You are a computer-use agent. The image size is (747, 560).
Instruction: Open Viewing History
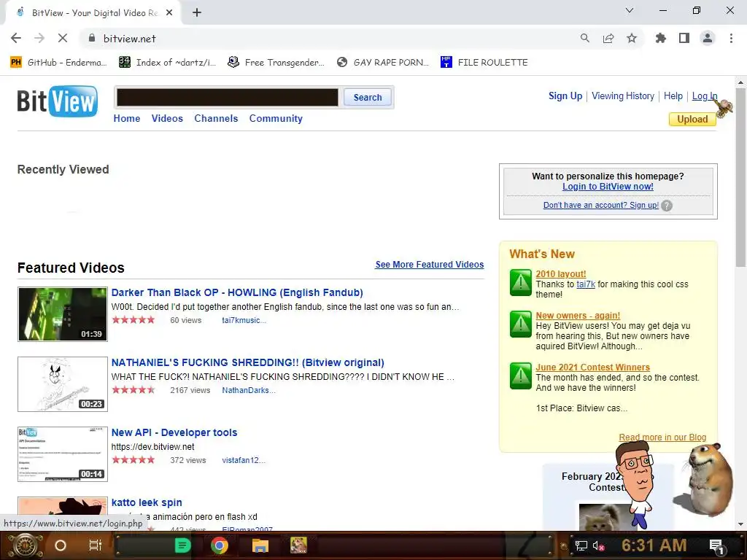[623, 96]
